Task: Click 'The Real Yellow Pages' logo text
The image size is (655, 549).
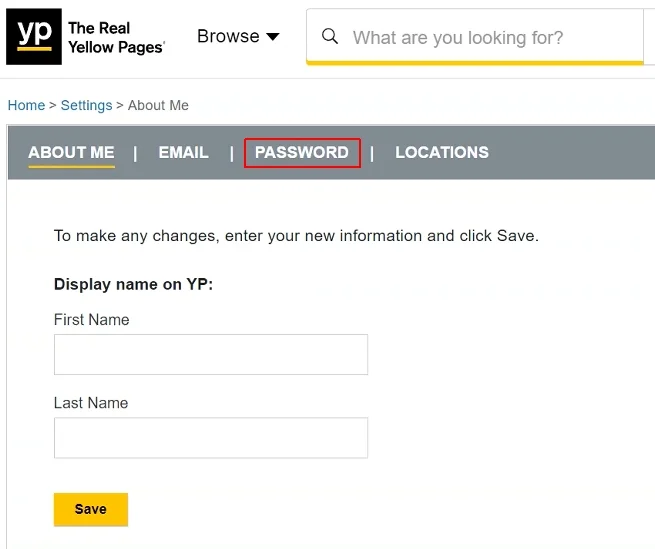Action: click(116, 38)
